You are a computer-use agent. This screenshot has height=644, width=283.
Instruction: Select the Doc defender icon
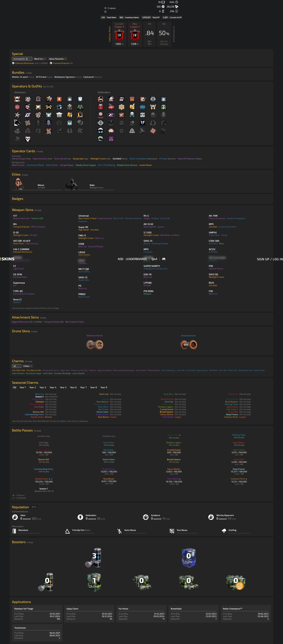153,99
